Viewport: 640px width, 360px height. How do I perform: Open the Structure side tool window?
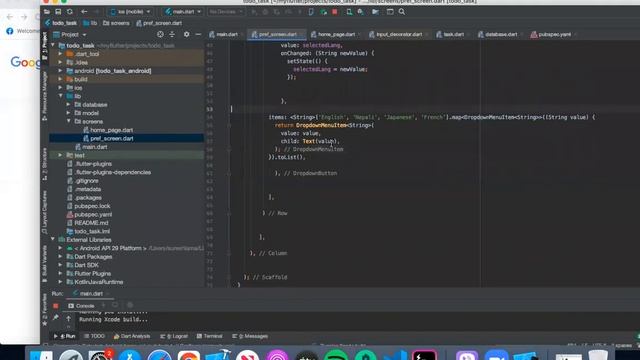coord(44,164)
